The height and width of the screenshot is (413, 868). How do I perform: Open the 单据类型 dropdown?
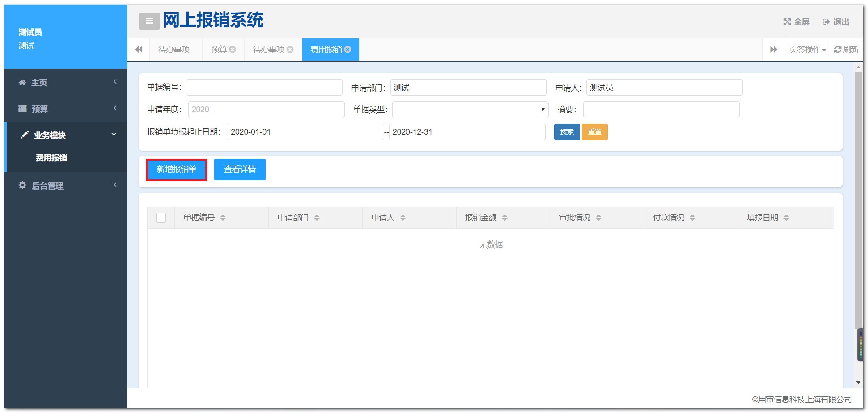pos(470,110)
